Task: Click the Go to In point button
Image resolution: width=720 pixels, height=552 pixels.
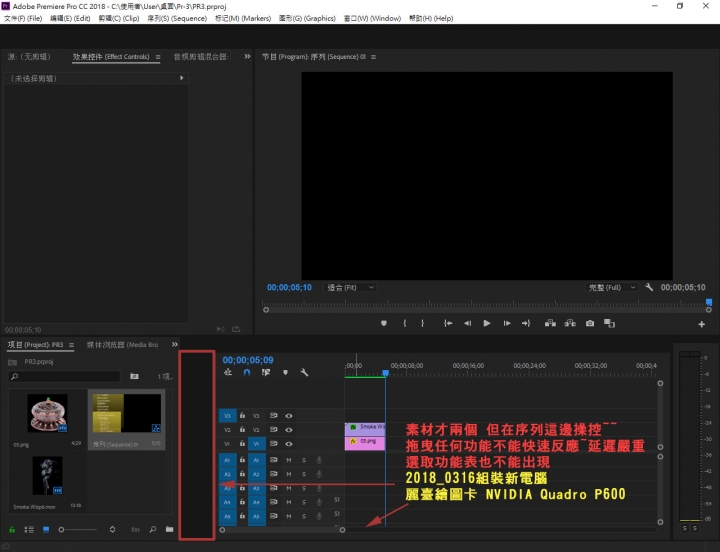Action: pos(448,323)
